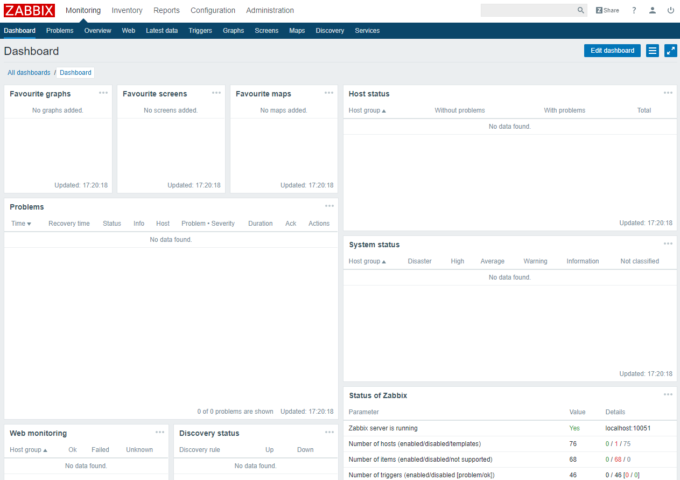Click the sign out power icon
Viewport: 680px width, 480px height.
tap(670, 10)
